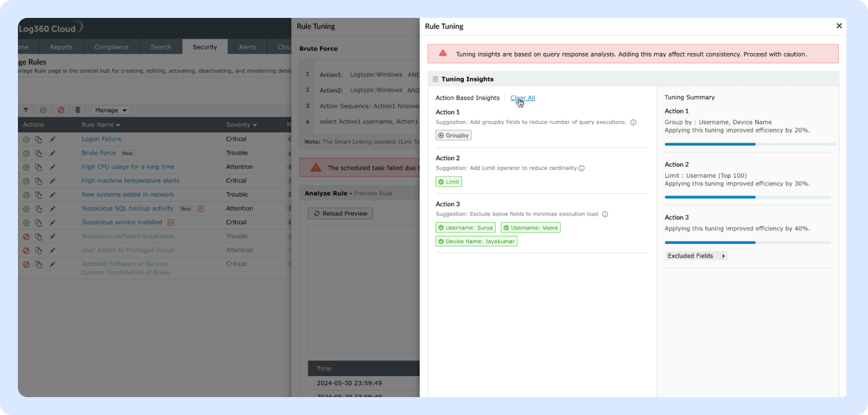Copy the Logon Failure rule
The width and height of the screenshot is (868, 415).
pos(38,140)
